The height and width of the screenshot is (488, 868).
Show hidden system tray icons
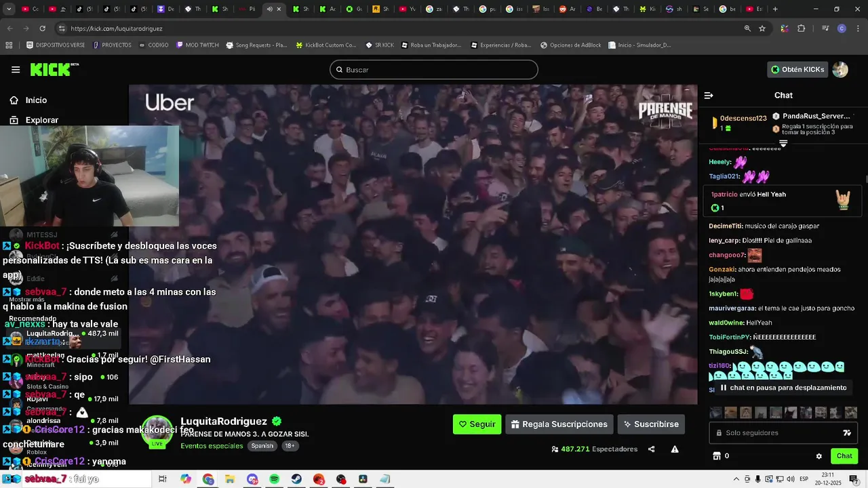pos(736,479)
